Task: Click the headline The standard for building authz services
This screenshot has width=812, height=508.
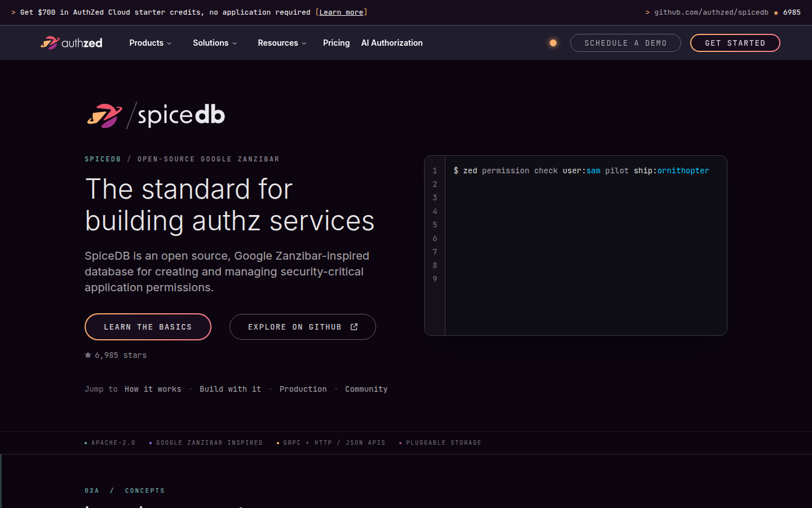Action: (230, 205)
